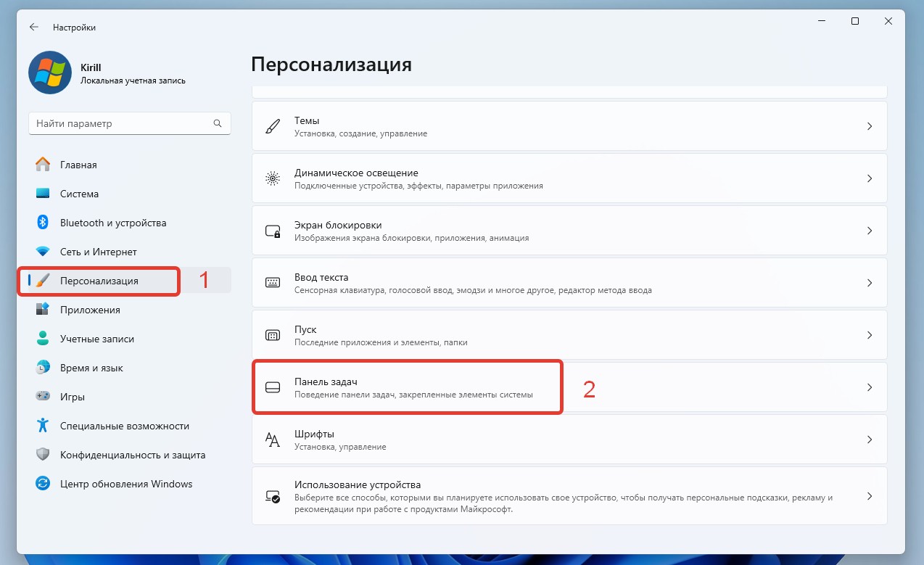
Task: Expand the Темы row chevron
Action: (870, 126)
